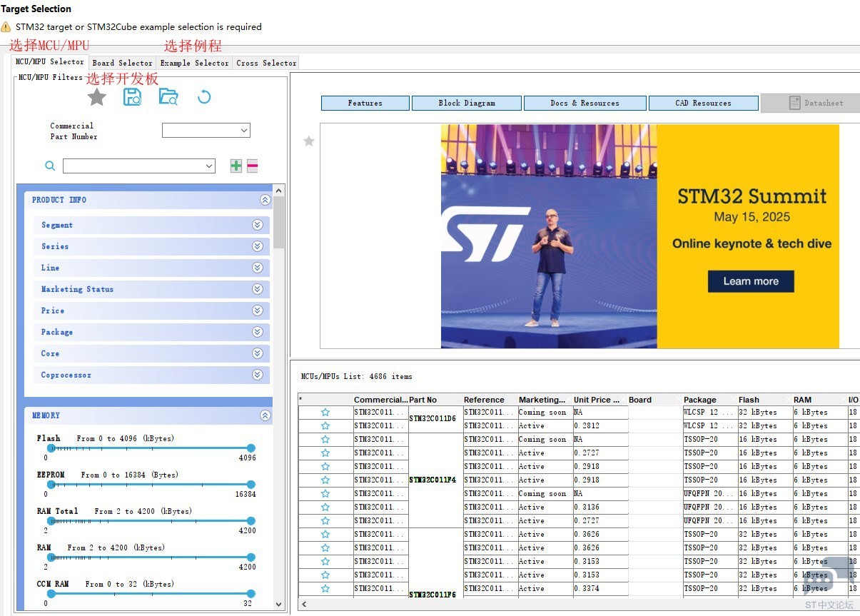Image resolution: width=860 pixels, height=616 pixels.
Task: Expand the Segment filter
Action: (258, 225)
